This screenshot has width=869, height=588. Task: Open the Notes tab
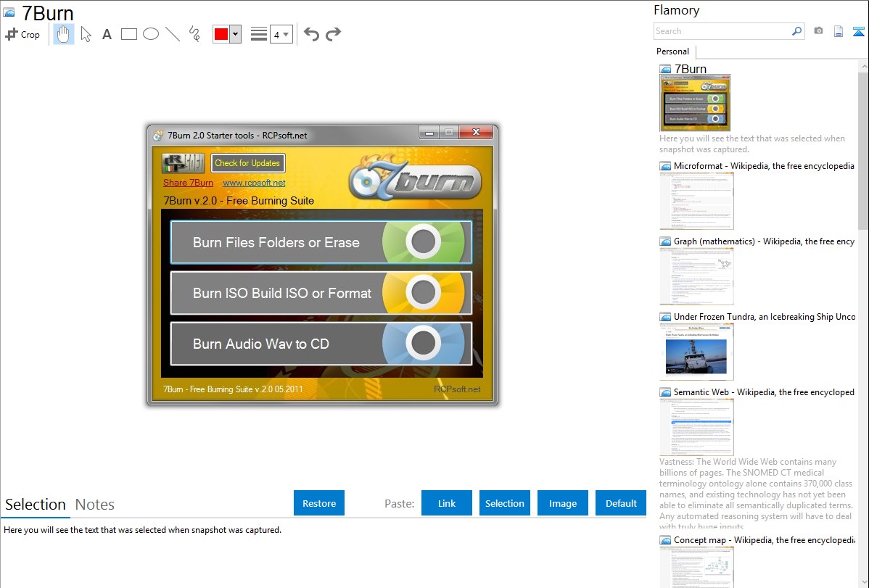point(95,505)
